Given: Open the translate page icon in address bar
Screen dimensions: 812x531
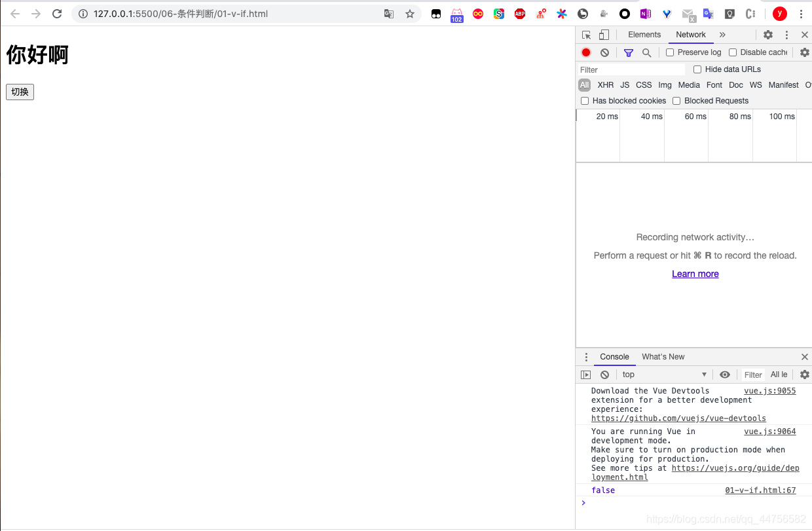Looking at the screenshot, I should pyautogui.click(x=389, y=14).
